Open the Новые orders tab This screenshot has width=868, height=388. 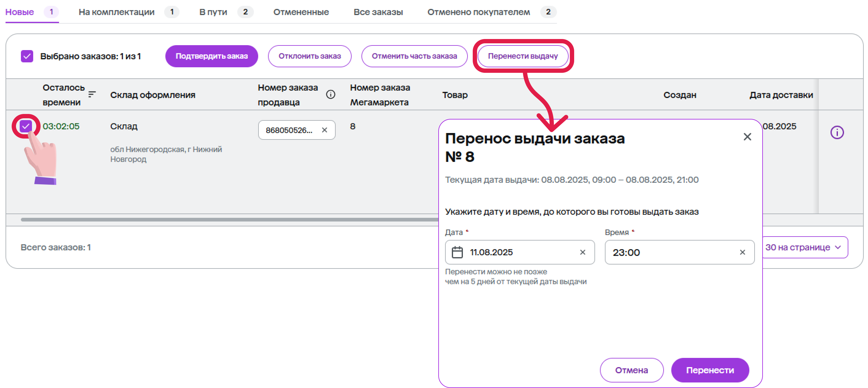tap(32, 12)
